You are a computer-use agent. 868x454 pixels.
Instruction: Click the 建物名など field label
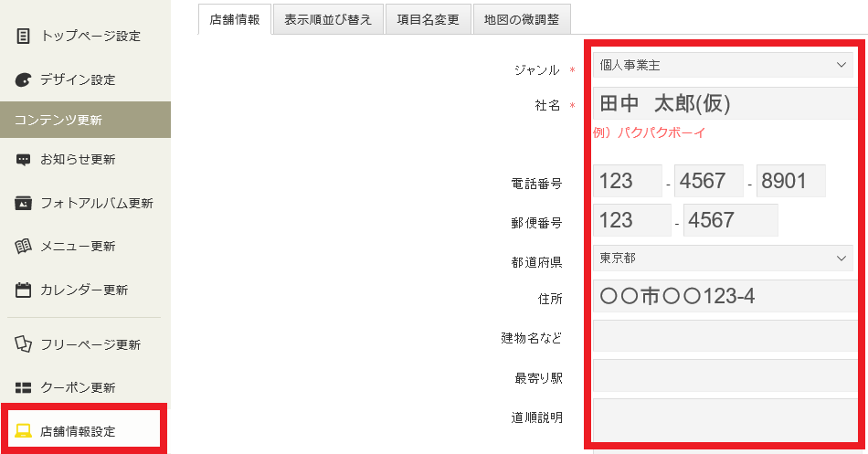pyautogui.click(x=532, y=338)
